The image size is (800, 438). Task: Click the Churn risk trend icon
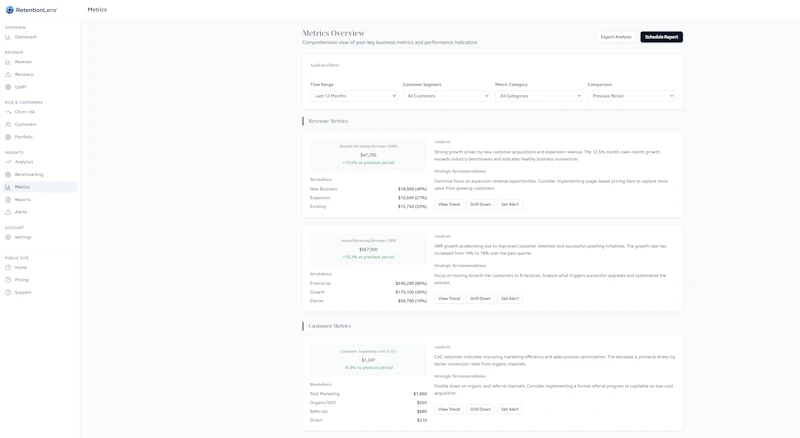point(8,112)
